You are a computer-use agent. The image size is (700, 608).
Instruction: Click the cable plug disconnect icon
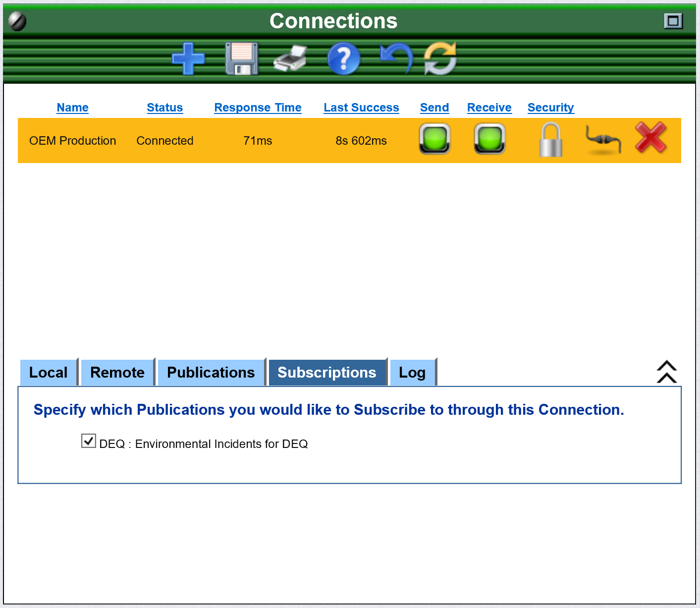603,140
